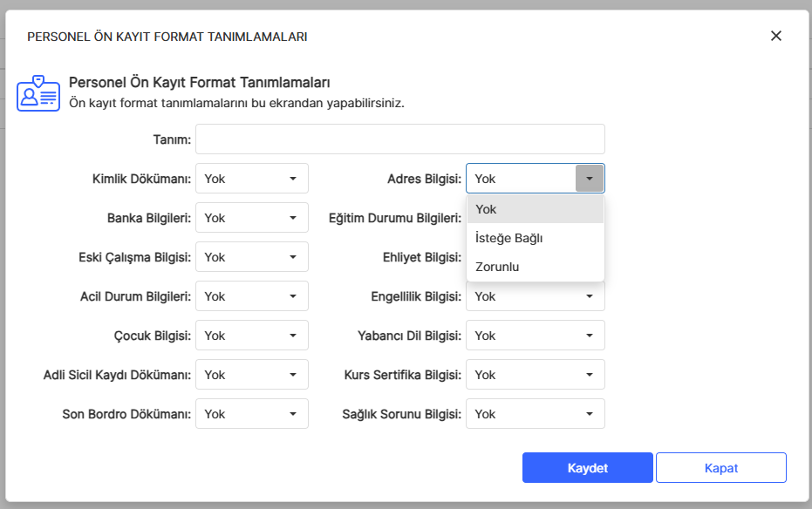Close the dialog with the X icon

[775, 36]
